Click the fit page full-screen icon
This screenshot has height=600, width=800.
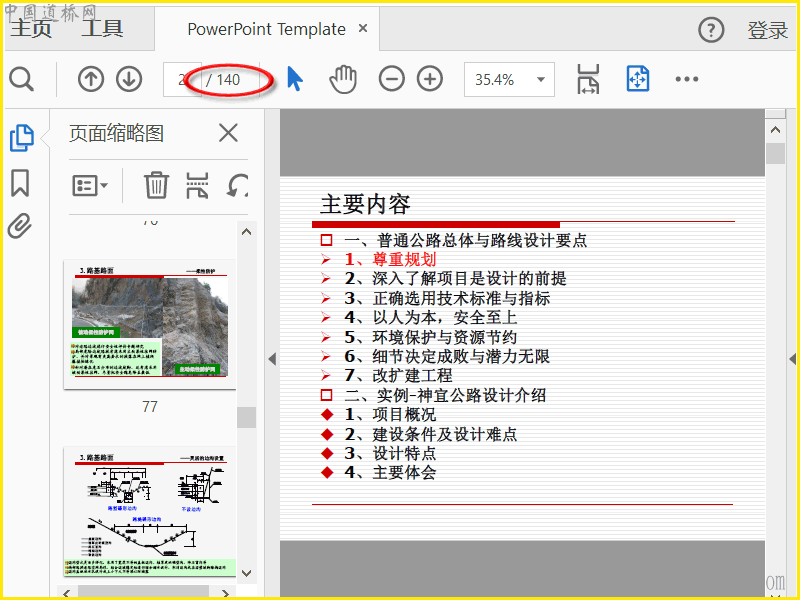pos(638,79)
